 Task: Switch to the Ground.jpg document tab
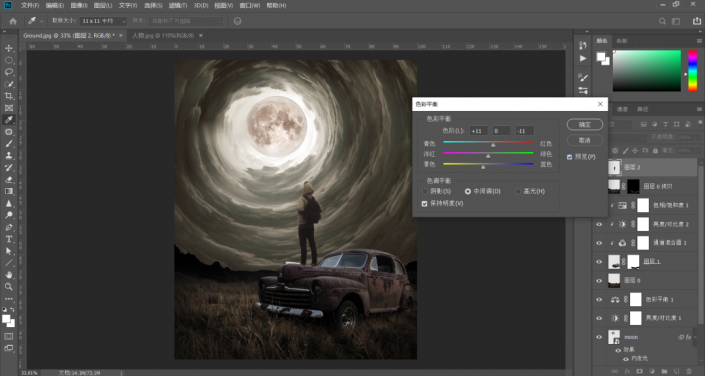69,36
